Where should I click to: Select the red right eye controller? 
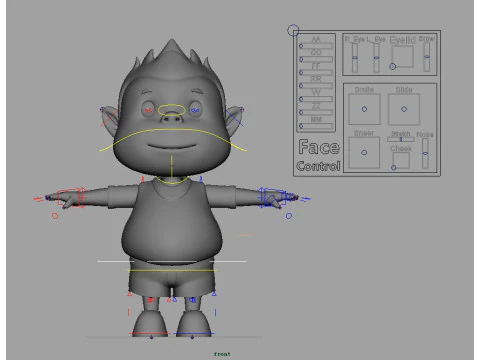pyautogui.click(x=149, y=110)
